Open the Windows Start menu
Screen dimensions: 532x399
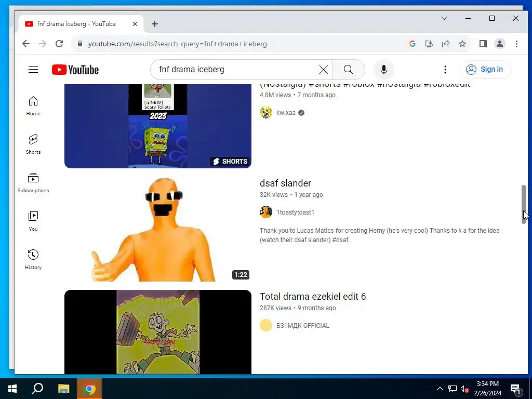tap(12, 389)
